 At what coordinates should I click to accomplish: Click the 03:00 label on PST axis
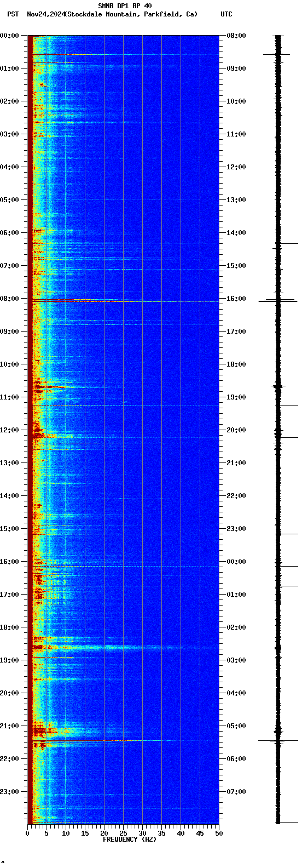pos(9,134)
